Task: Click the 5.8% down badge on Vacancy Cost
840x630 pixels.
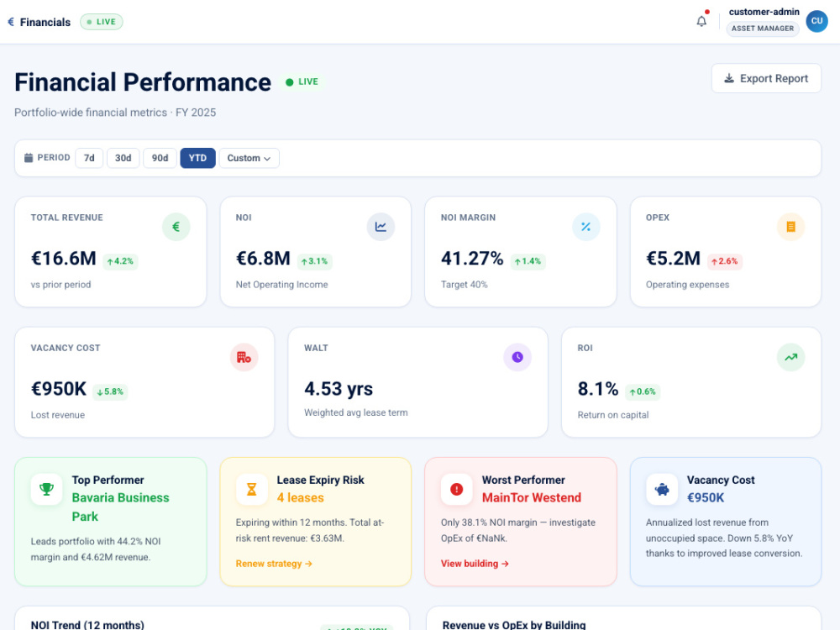Action: [x=110, y=391]
